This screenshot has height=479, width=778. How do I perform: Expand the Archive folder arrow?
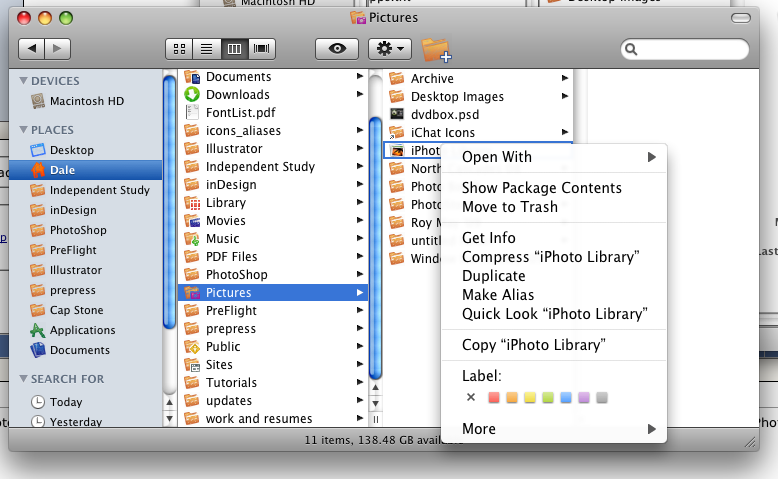pos(565,78)
